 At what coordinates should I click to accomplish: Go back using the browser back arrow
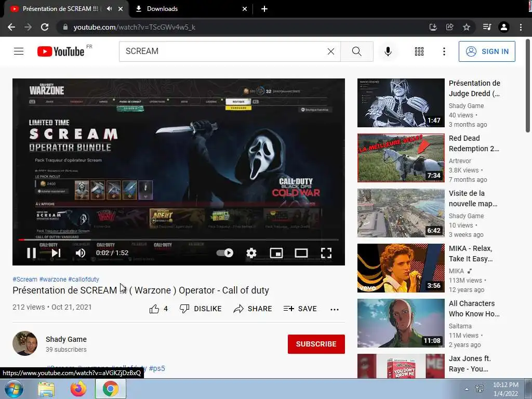click(11, 27)
